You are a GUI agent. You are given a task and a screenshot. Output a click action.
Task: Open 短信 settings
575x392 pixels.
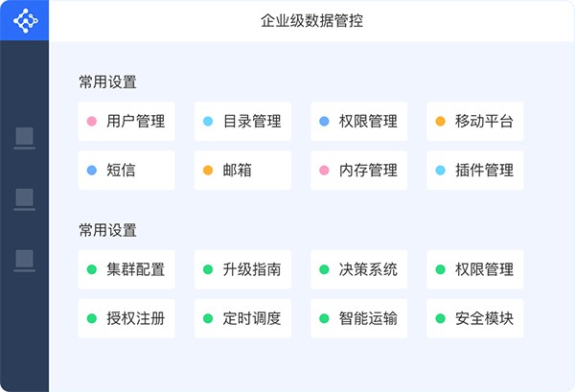coord(126,171)
